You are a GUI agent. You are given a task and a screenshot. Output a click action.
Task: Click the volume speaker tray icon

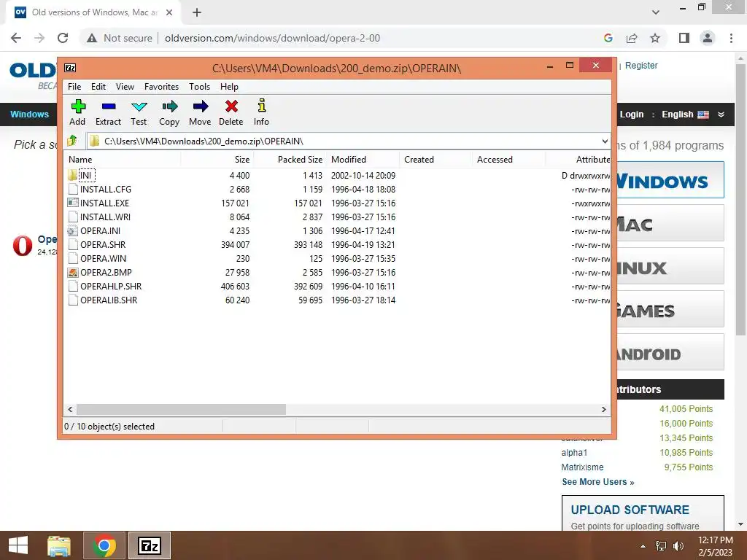[x=678, y=545]
